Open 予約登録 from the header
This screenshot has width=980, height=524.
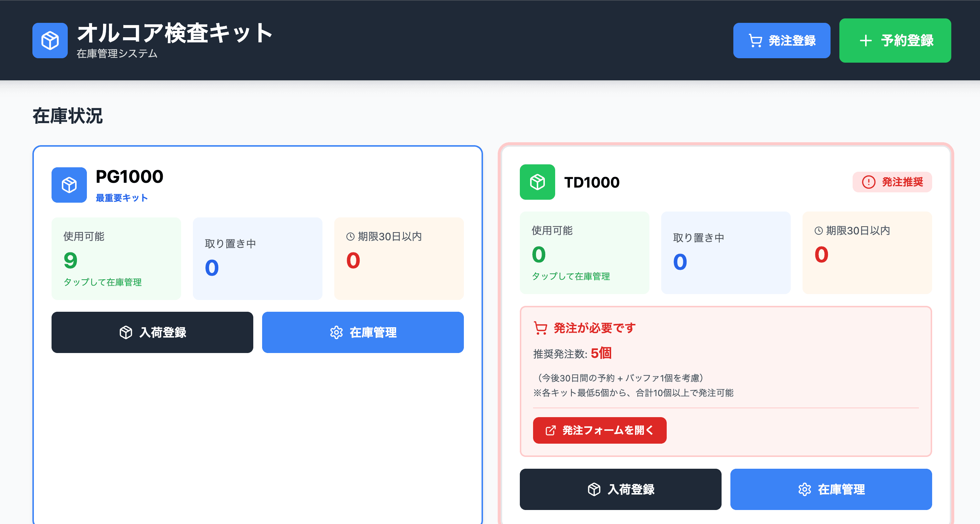pyautogui.click(x=895, y=41)
